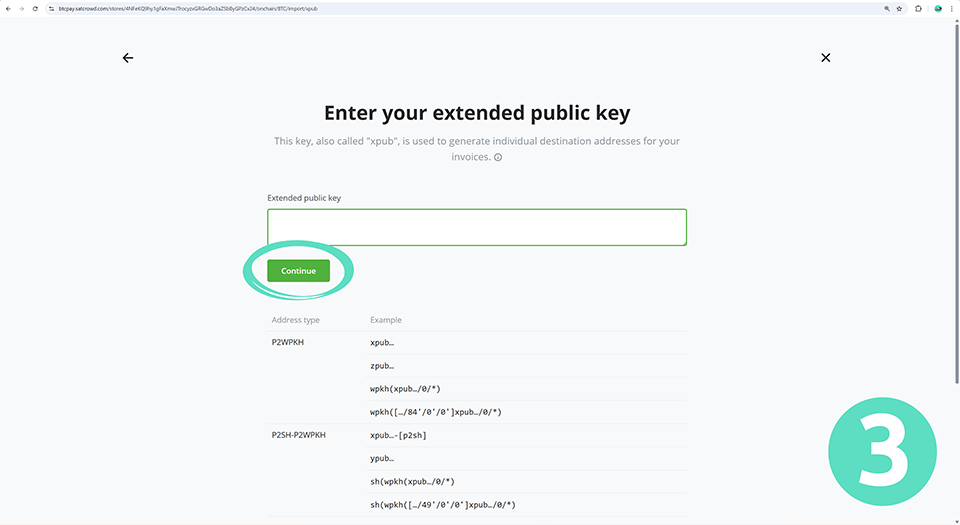The height and width of the screenshot is (525, 960).
Task: Open the browser extensions puzzle icon
Action: click(919, 8)
